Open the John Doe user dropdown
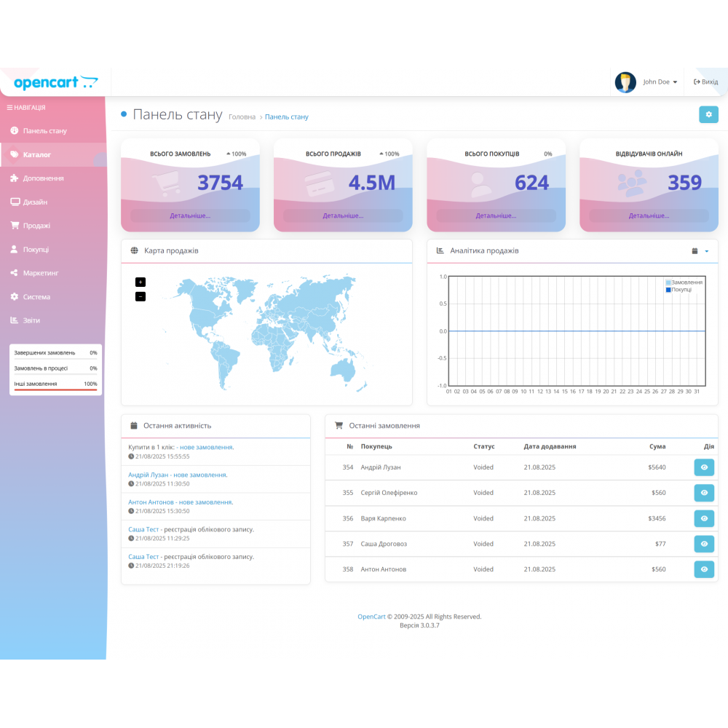The width and height of the screenshot is (728, 728). (660, 82)
